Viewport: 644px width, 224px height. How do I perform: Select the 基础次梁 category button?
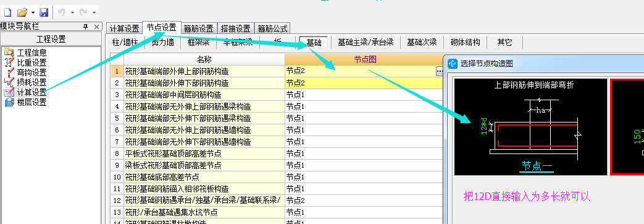[422, 42]
